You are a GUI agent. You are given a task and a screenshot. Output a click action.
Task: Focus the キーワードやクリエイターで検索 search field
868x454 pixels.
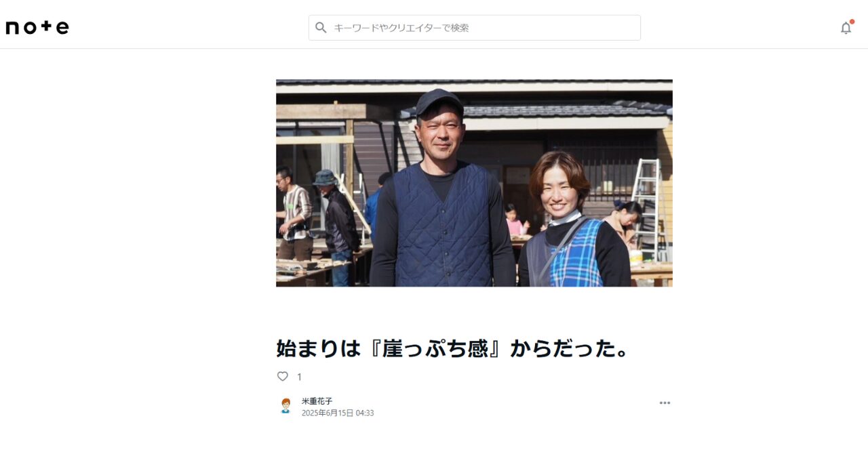[475, 28]
